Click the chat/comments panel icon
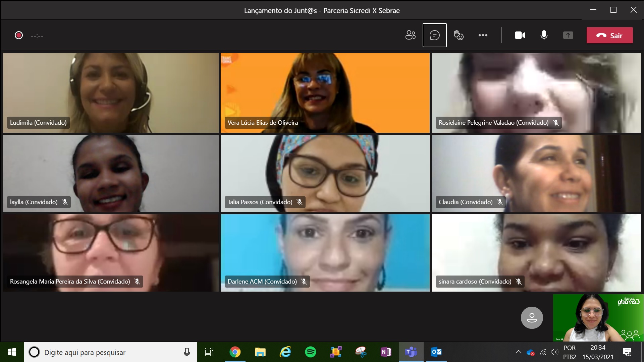644x362 pixels. pos(434,35)
